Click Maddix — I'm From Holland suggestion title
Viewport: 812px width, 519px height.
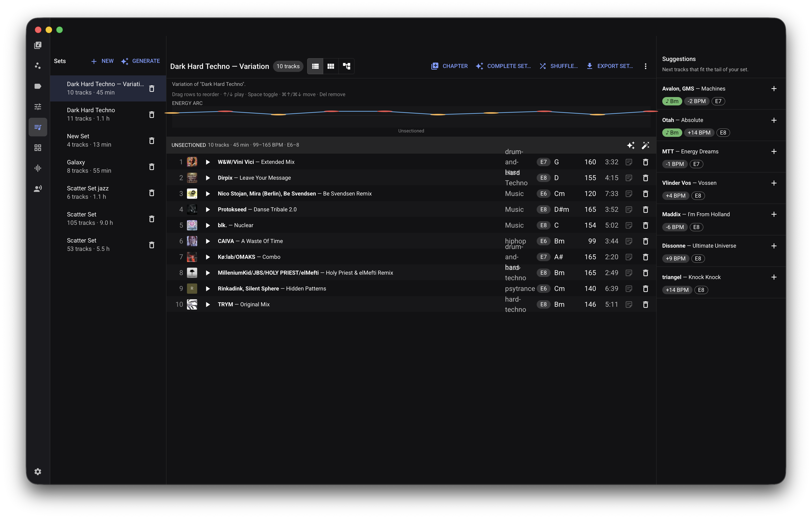[x=696, y=214]
